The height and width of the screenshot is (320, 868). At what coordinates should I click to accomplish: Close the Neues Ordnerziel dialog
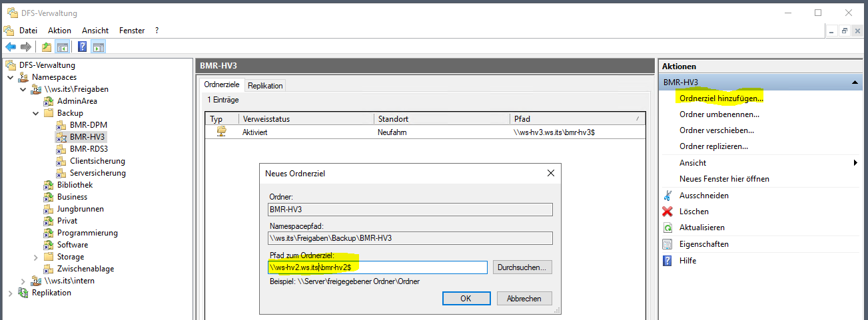551,173
